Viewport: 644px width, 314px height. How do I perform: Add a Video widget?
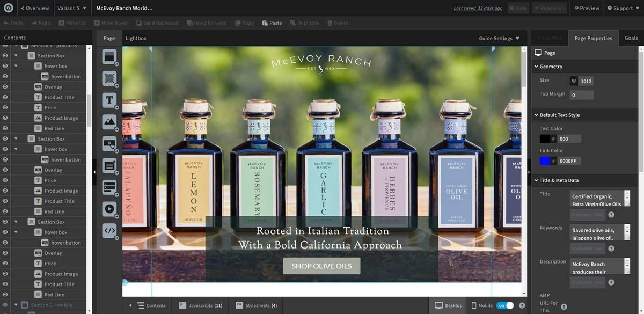109,209
